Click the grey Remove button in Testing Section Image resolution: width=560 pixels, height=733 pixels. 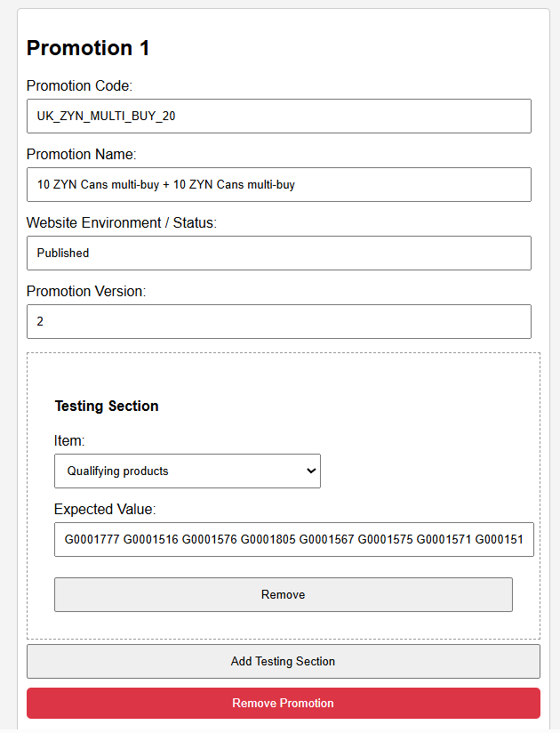[x=283, y=594]
